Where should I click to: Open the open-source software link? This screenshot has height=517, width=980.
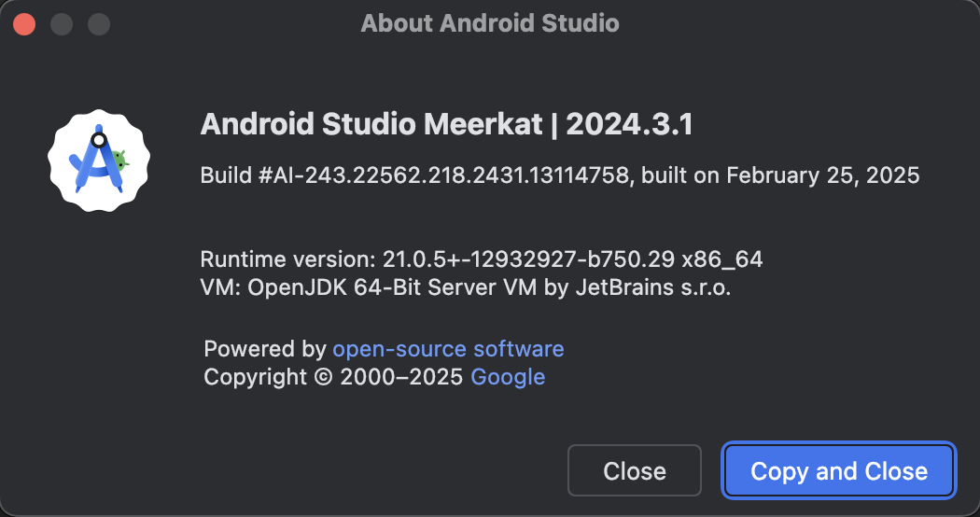448,348
